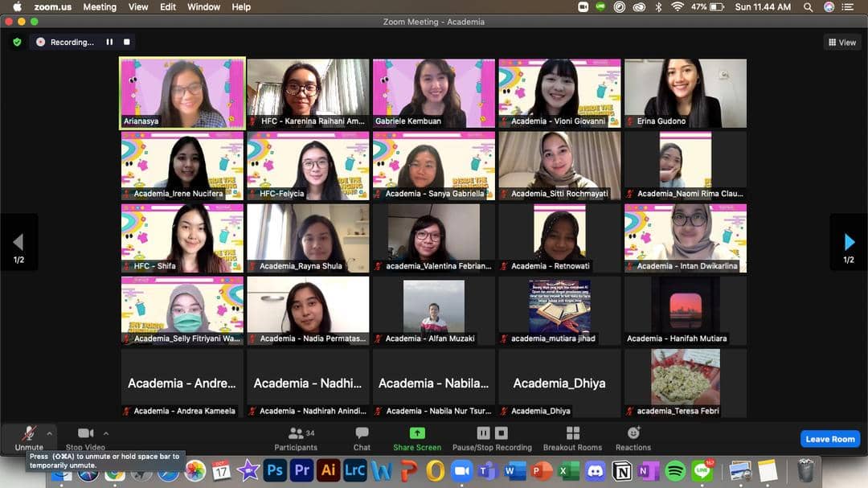The height and width of the screenshot is (488, 868).
Task: Open the Window menu in menu bar
Action: pyautogui.click(x=203, y=6)
